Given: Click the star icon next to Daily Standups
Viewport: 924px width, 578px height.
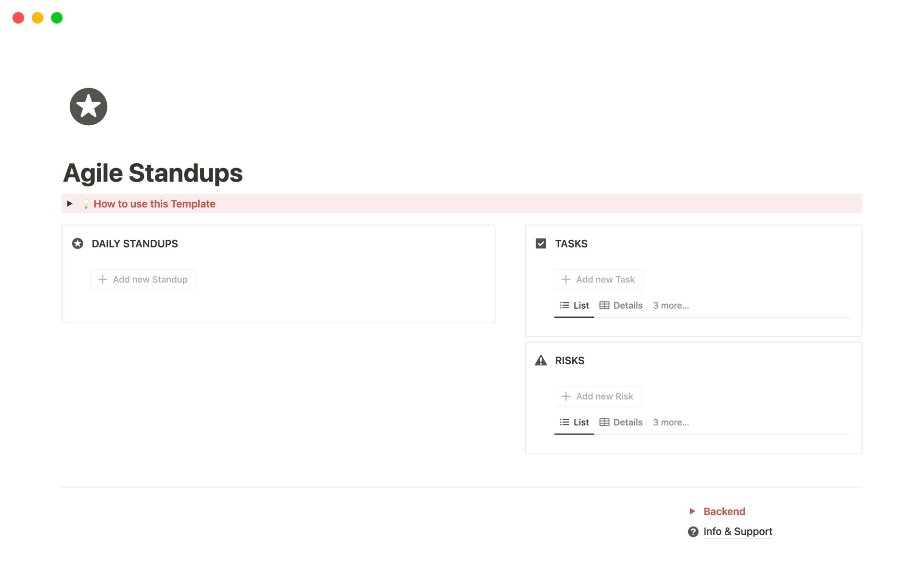Looking at the screenshot, I should click(78, 243).
